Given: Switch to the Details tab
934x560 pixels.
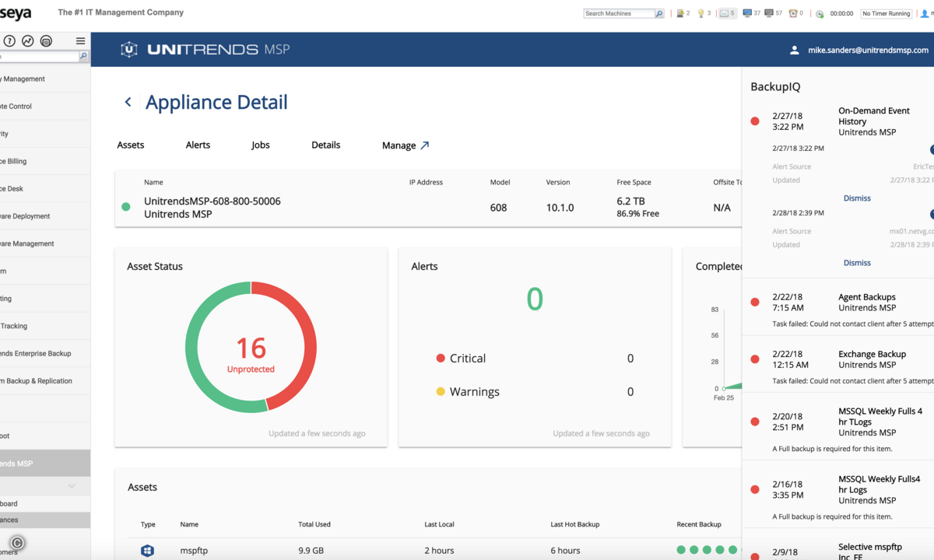Looking at the screenshot, I should 326,145.
